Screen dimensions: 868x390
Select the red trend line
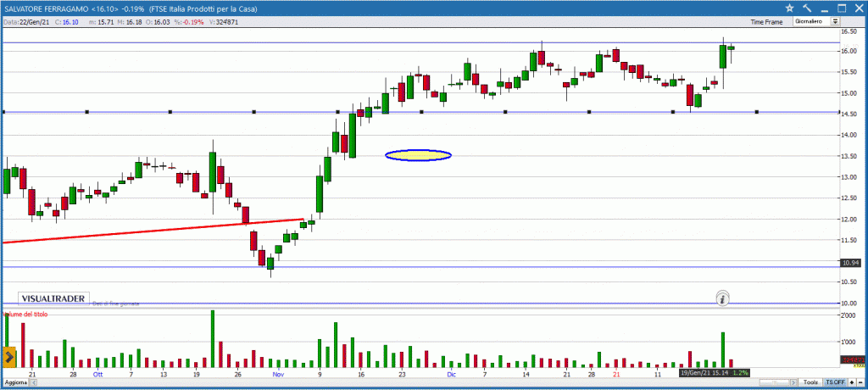pos(153,231)
